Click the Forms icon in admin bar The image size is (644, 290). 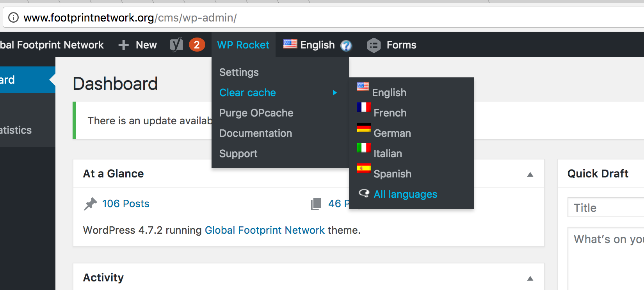pyautogui.click(x=374, y=45)
